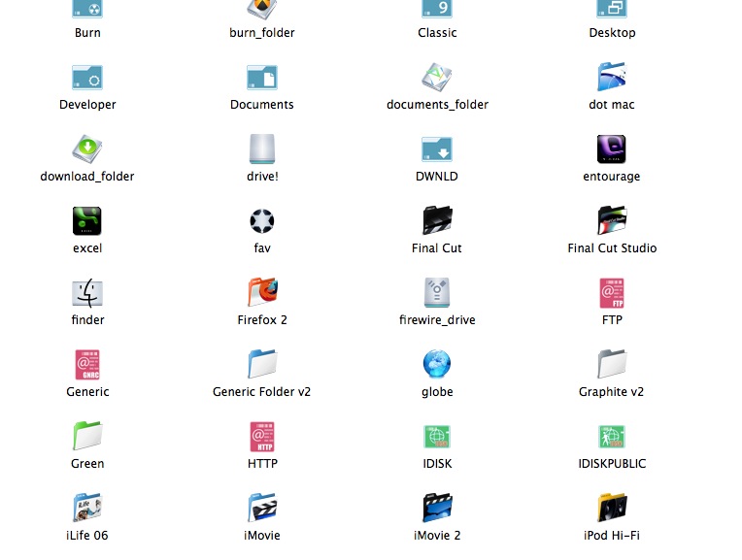Select the "drive!" name label

click(262, 177)
